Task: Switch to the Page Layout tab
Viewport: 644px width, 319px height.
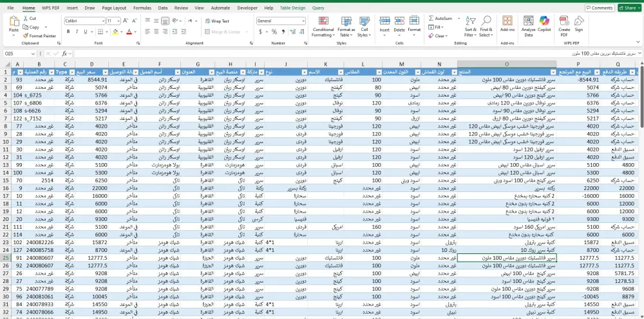Action: pyautogui.click(x=114, y=8)
